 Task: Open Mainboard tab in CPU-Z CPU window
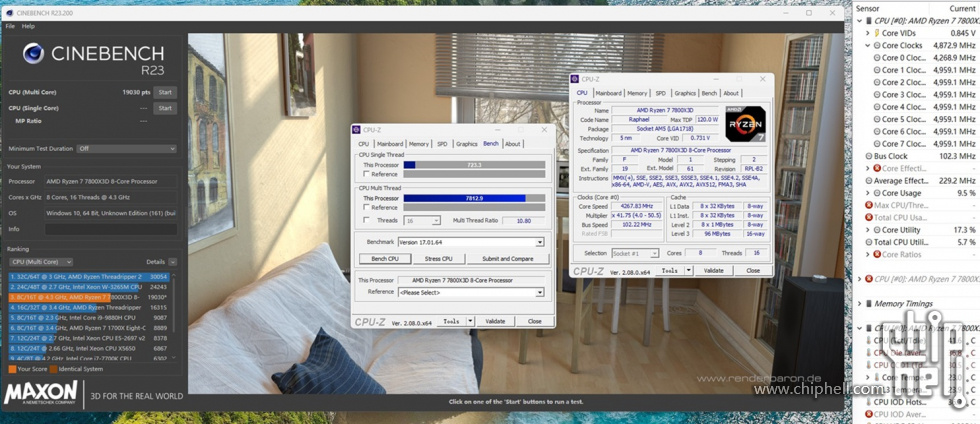tap(608, 93)
